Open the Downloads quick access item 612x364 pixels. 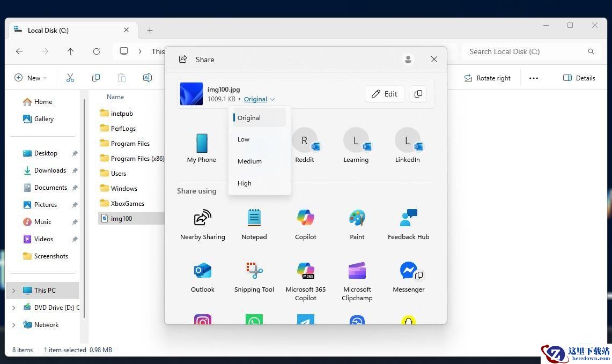45,170
